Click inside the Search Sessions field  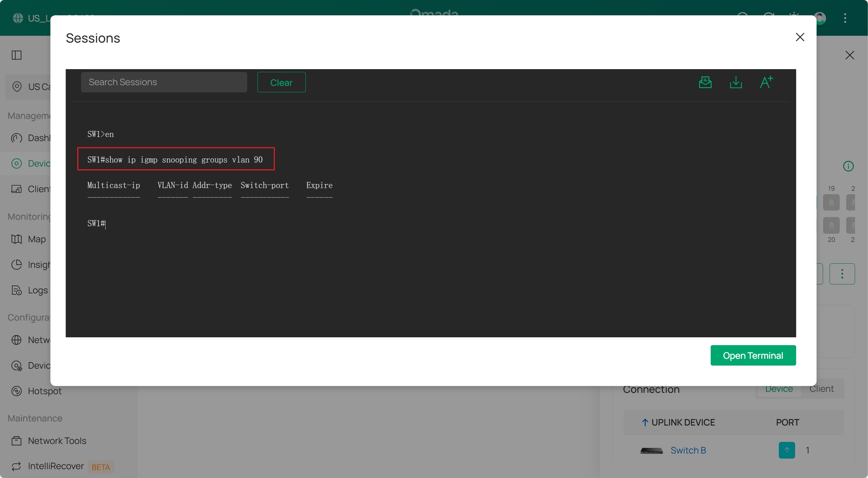click(164, 82)
